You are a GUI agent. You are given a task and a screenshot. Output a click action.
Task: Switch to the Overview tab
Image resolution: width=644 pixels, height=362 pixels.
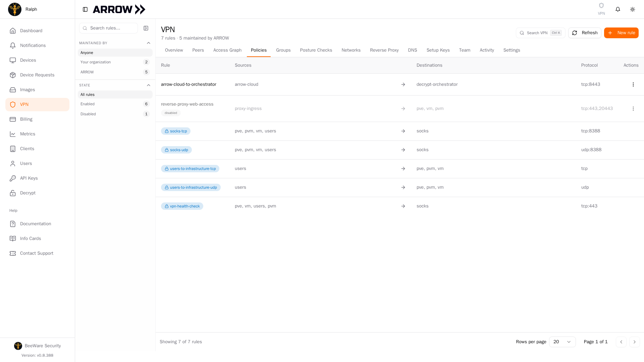[174, 50]
